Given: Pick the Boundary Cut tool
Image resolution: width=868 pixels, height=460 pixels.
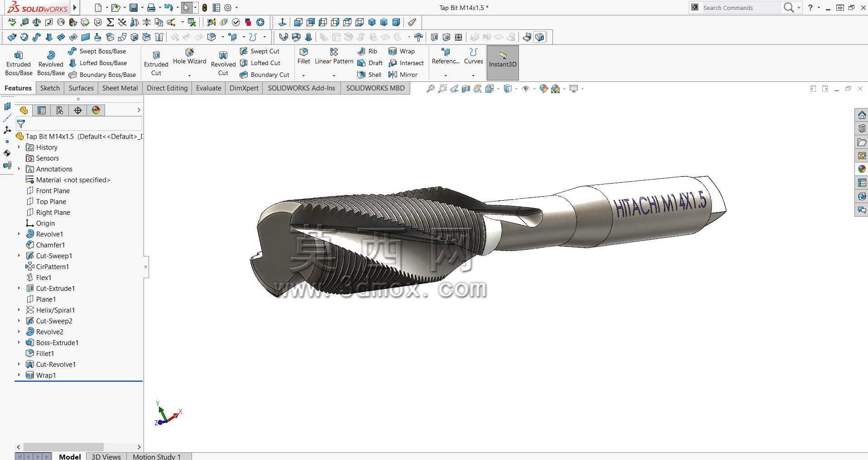Looking at the screenshot, I should coord(264,75).
